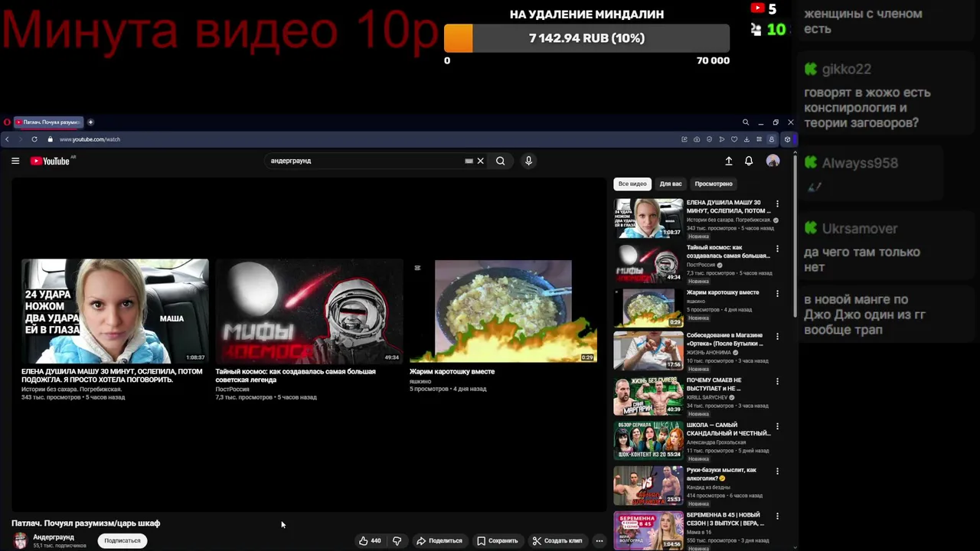The image size is (980, 551).
Task: Open end-screen Жарим каротошку вместе thumbnail
Action: pos(503,311)
